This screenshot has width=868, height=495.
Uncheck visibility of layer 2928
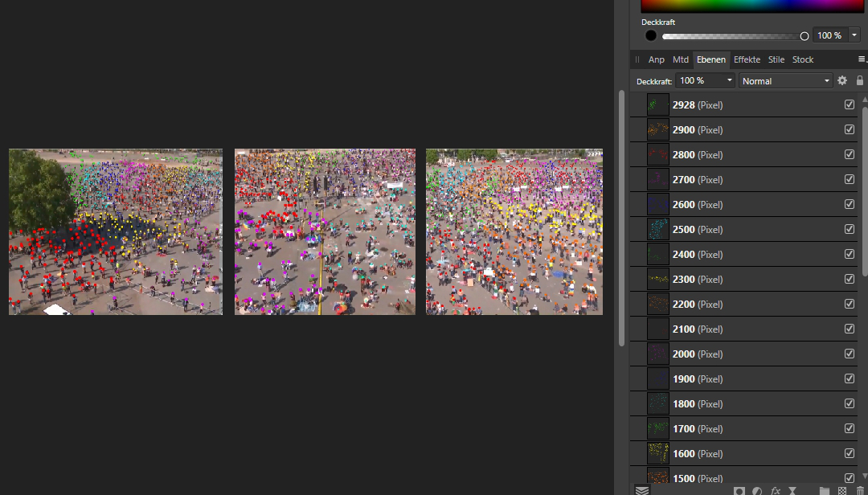point(850,104)
